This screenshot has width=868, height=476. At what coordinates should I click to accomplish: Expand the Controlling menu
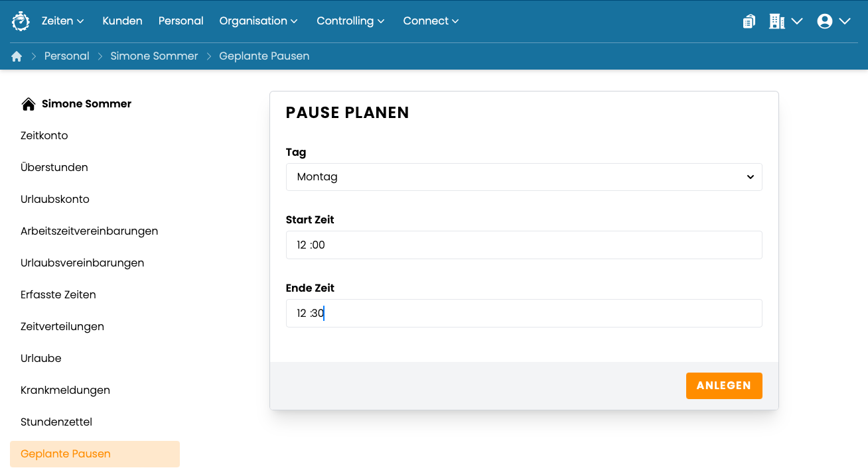coord(350,21)
